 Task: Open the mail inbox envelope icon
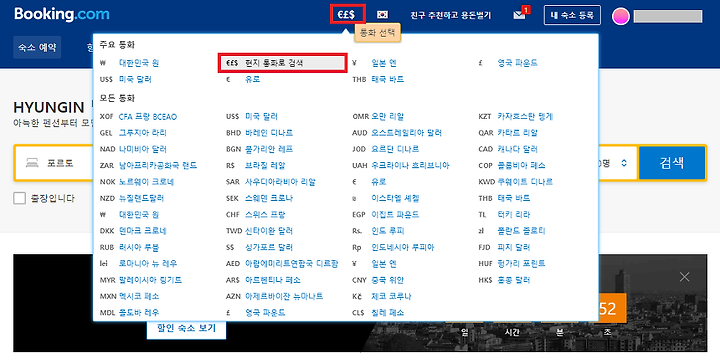point(519,15)
